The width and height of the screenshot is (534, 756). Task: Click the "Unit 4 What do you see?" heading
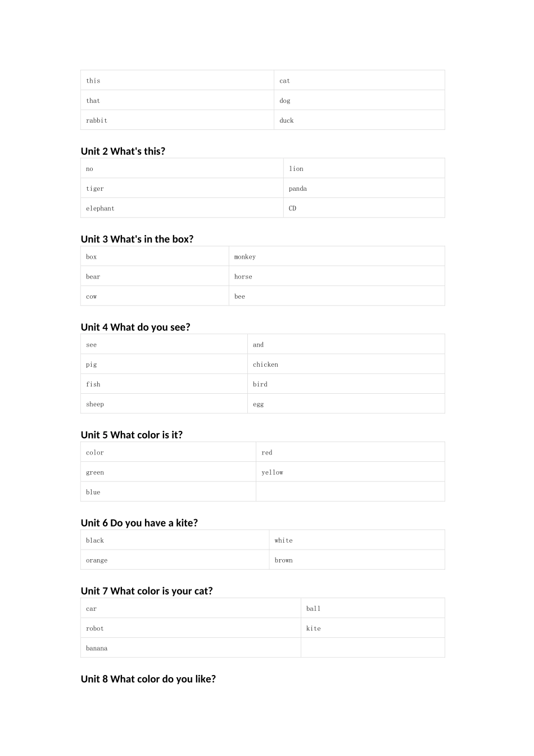135,327
